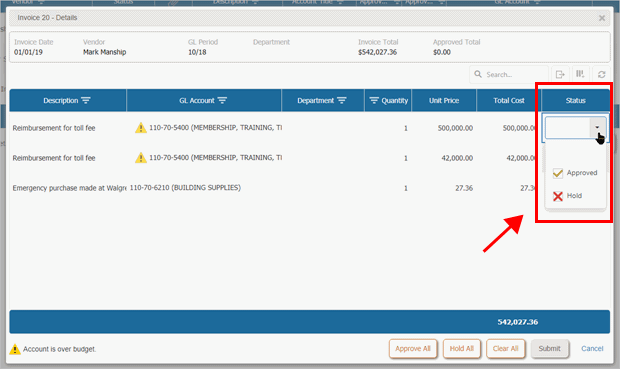Sort by Unit Price column header
This screenshot has height=369, width=620.
[444, 100]
